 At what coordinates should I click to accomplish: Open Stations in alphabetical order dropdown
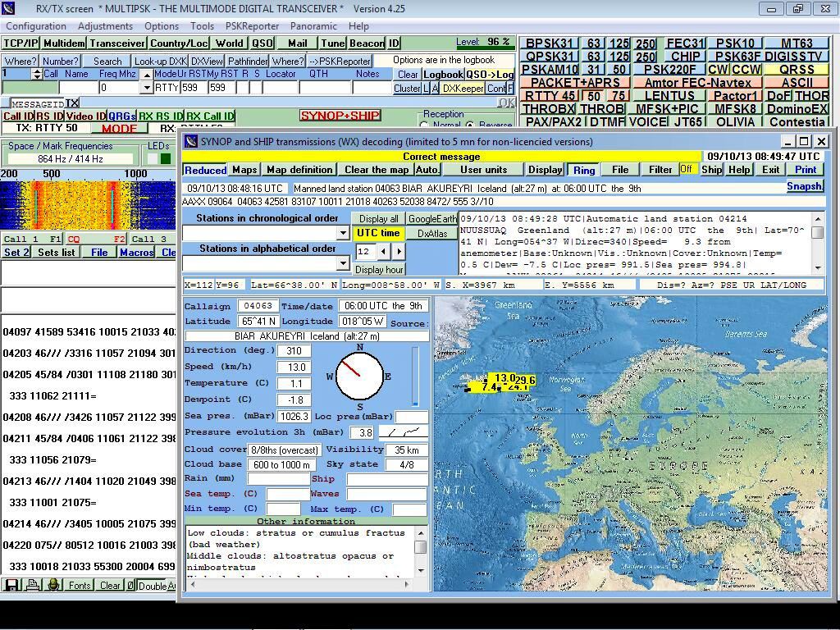(x=344, y=263)
